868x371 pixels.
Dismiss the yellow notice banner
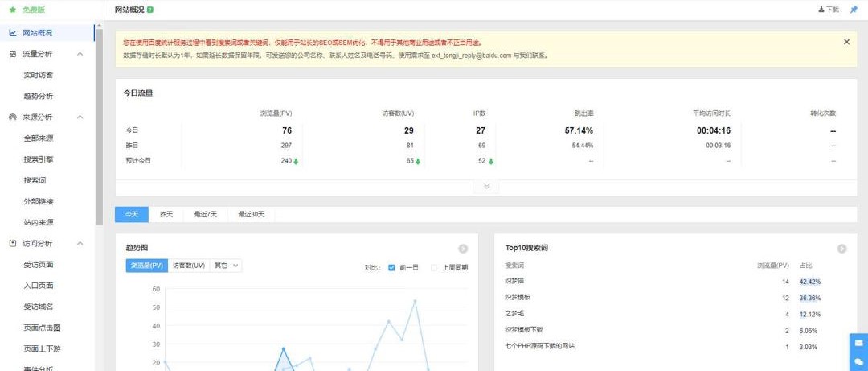pyautogui.click(x=845, y=42)
